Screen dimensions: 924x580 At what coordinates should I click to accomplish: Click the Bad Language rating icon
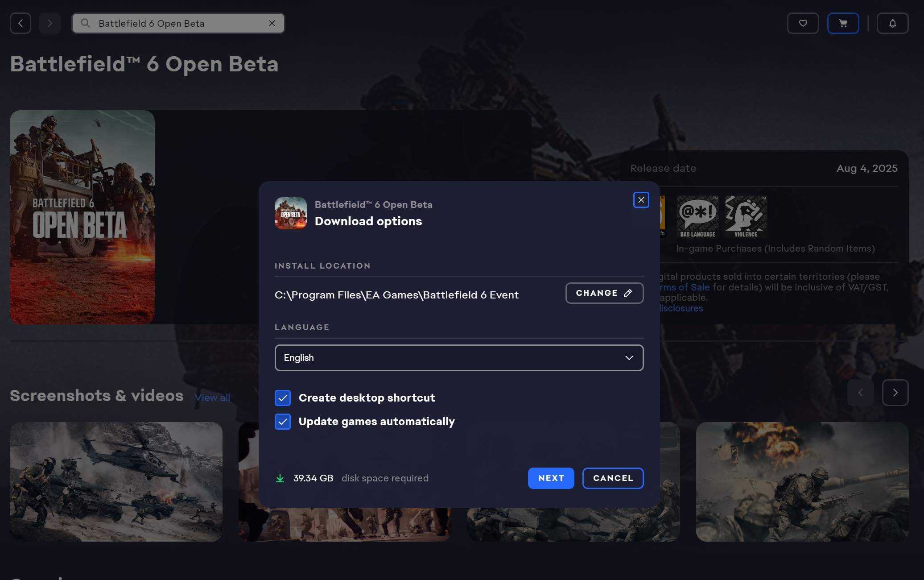point(697,216)
